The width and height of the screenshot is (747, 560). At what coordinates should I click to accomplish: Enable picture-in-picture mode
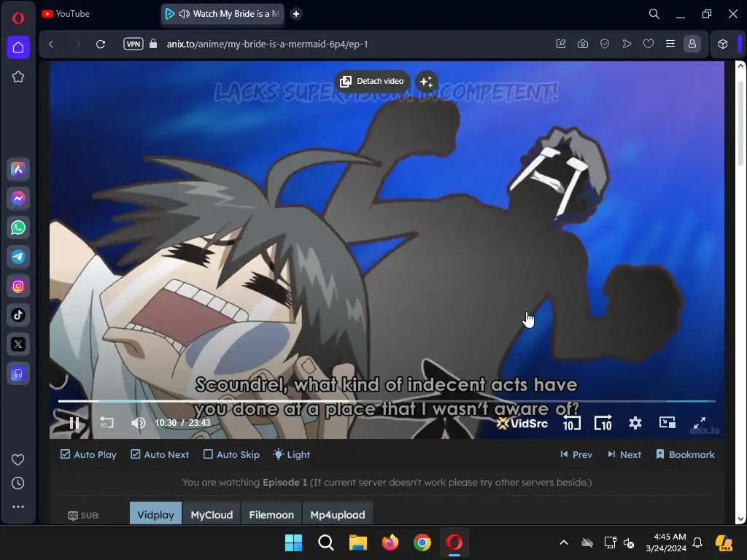(667, 423)
